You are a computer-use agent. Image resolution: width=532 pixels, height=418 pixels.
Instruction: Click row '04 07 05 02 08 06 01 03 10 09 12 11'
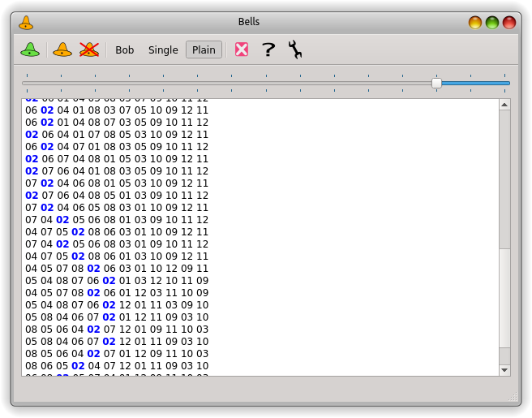tap(117, 256)
